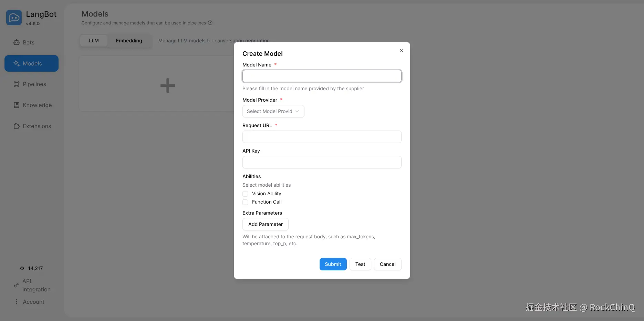Select the Models sidebar icon
Image resolution: width=644 pixels, height=321 pixels.
pos(31,63)
